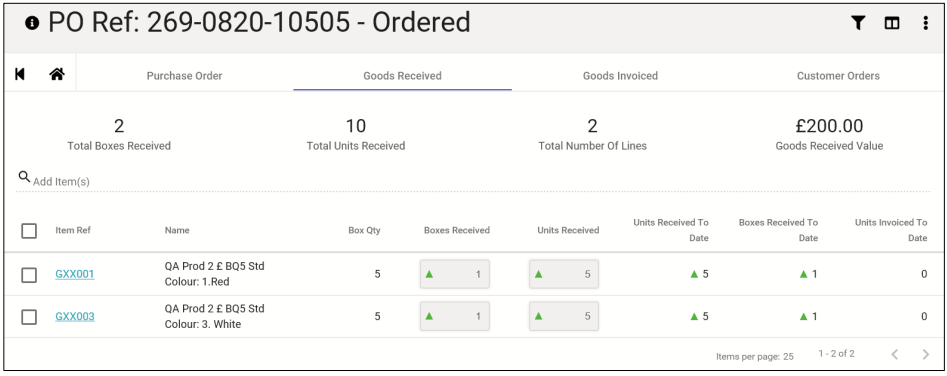Click the home icon
Image resolution: width=947 pixels, height=376 pixels.
point(57,74)
